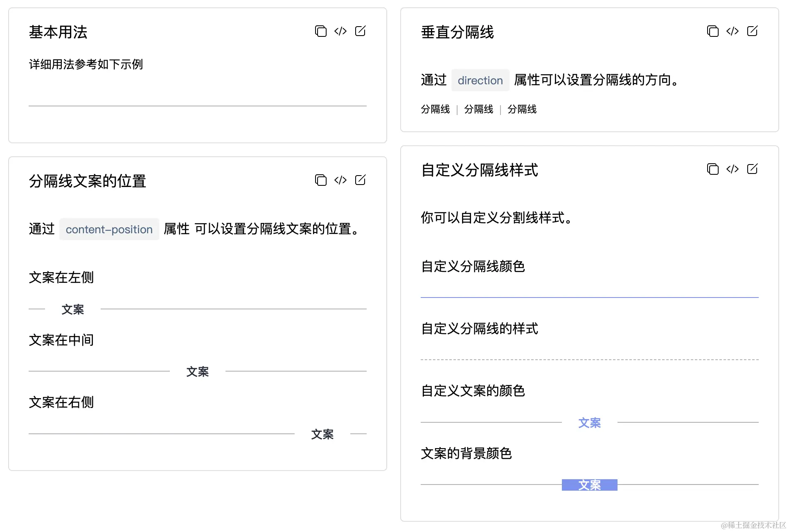The width and height of the screenshot is (789, 532).
Task: Open edit icon in 基本用法 card
Action: [x=360, y=31]
